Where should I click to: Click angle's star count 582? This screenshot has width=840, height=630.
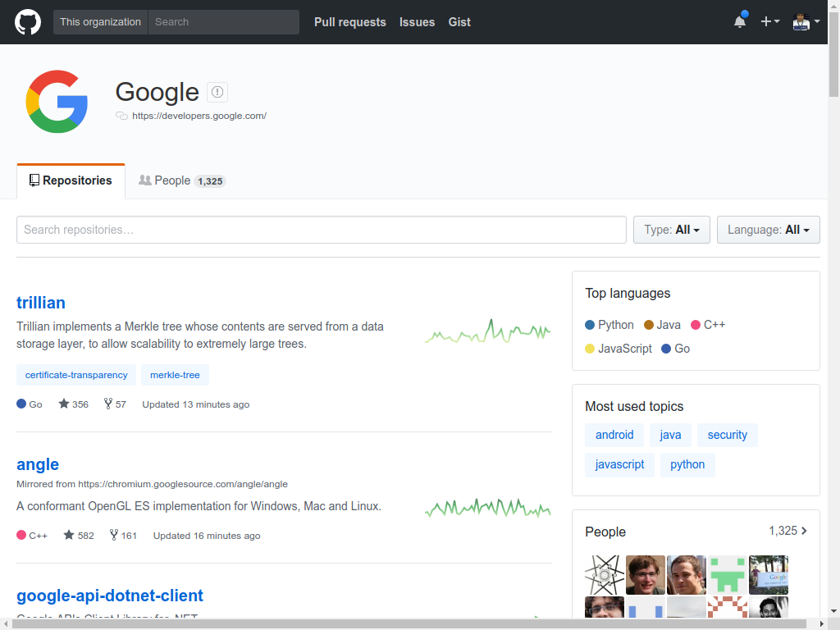click(79, 535)
